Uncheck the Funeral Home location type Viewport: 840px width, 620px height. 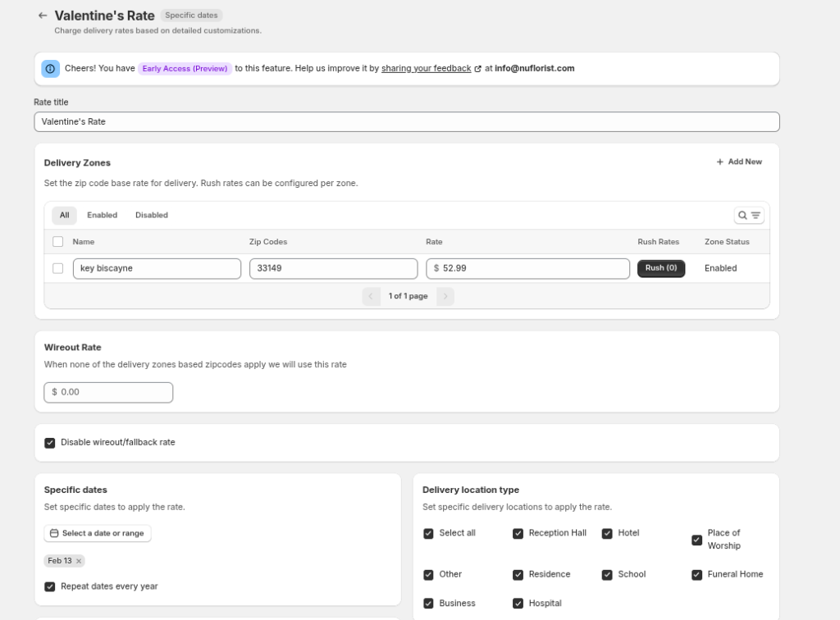[696, 575]
